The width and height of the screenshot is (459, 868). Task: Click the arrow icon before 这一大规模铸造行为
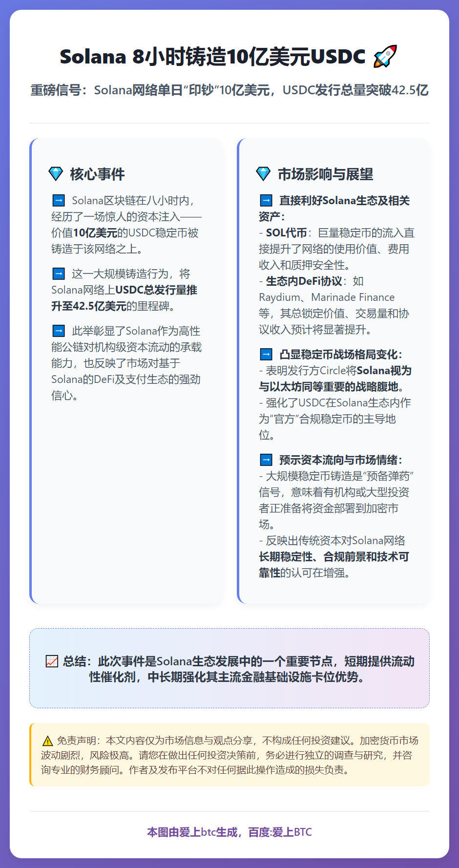tap(59, 274)
